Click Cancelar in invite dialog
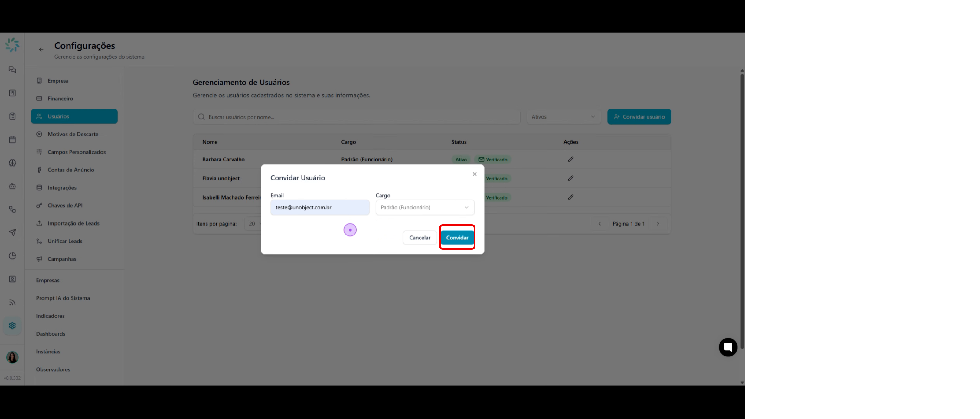 420,237
